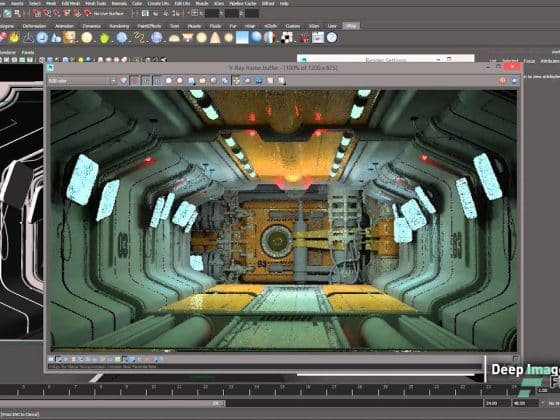Click the yellow squiggle curves shelf icon
The width and height of the screenshot is (560, 420).
click(x=139, y=38)
